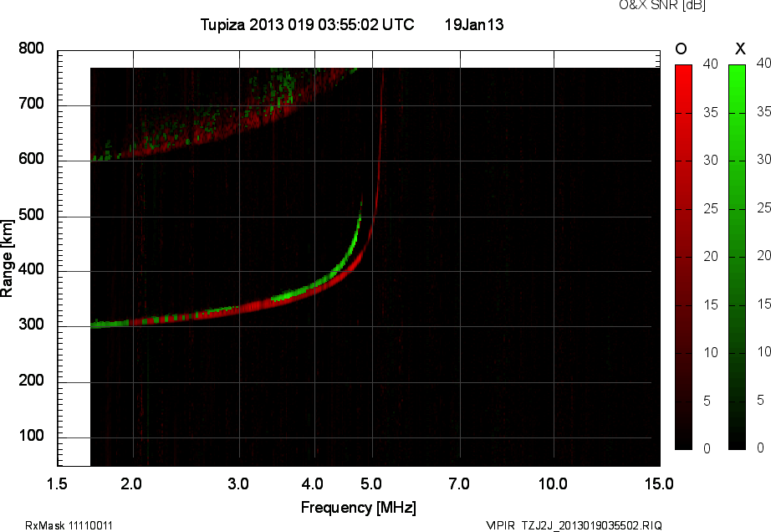Click the 500 range tick label
The width and height of the screenshot is (771, 532).
31,214
